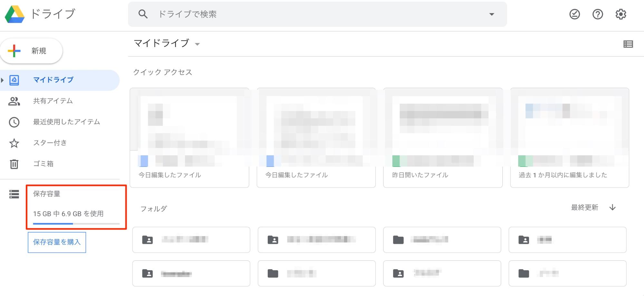Image resolution: width=644 pixels, height=296 pixels.
Task: Click 15 GB 中 6.9 GB を使用 text
Action: tap(68, 214)
